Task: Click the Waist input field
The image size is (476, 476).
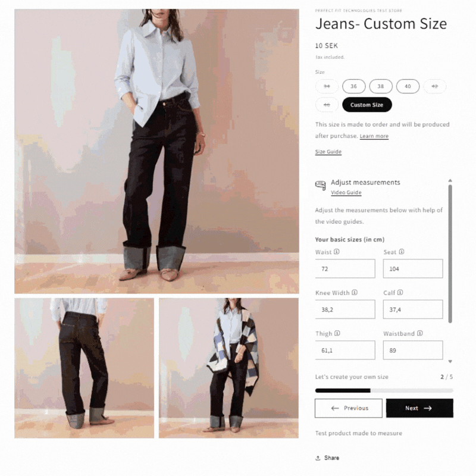Action: [x=345, y=268]
